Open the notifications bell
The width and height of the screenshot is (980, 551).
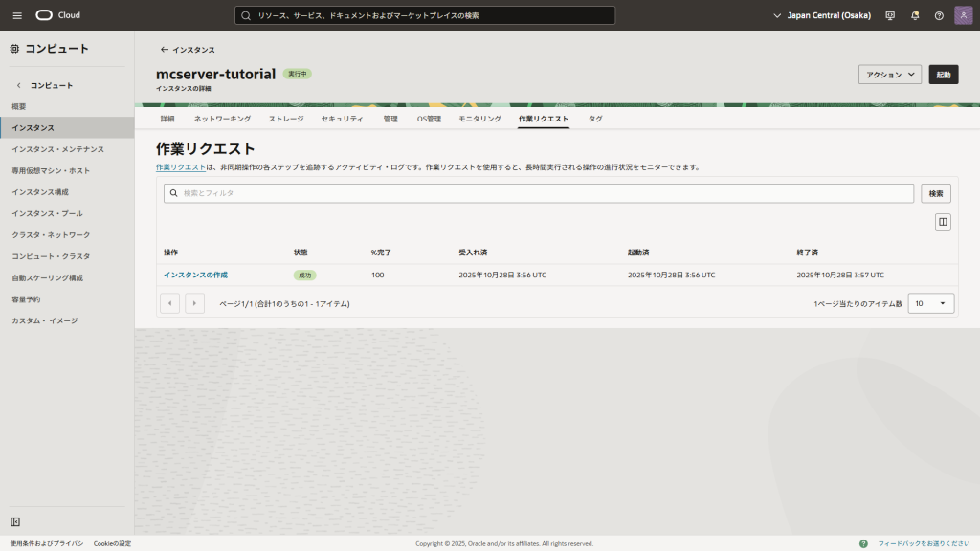click(915, 15)
